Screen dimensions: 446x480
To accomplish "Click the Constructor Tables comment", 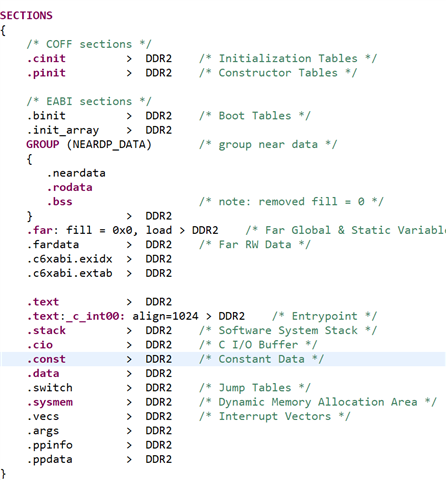I will (278, 73).
